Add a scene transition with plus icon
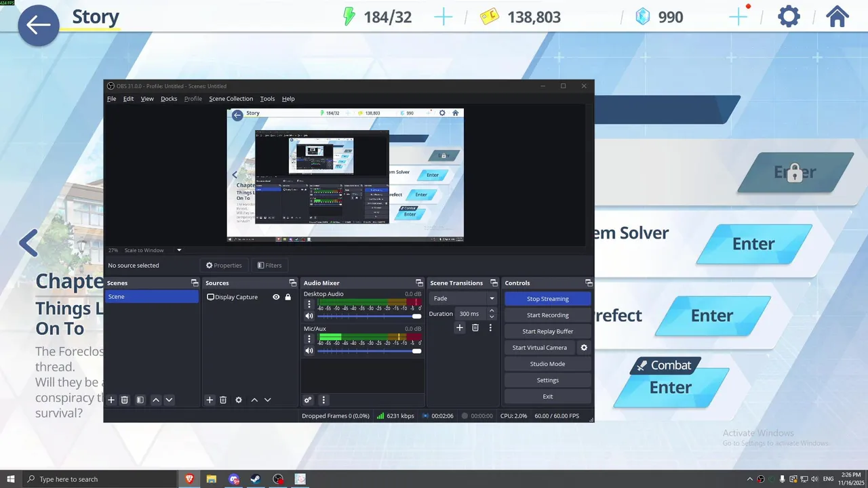 click(459, 327)
